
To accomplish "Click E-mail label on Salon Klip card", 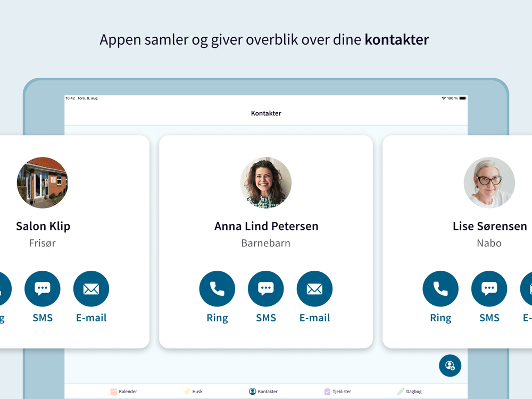I will pyautogui.click(x=92, y=318).
